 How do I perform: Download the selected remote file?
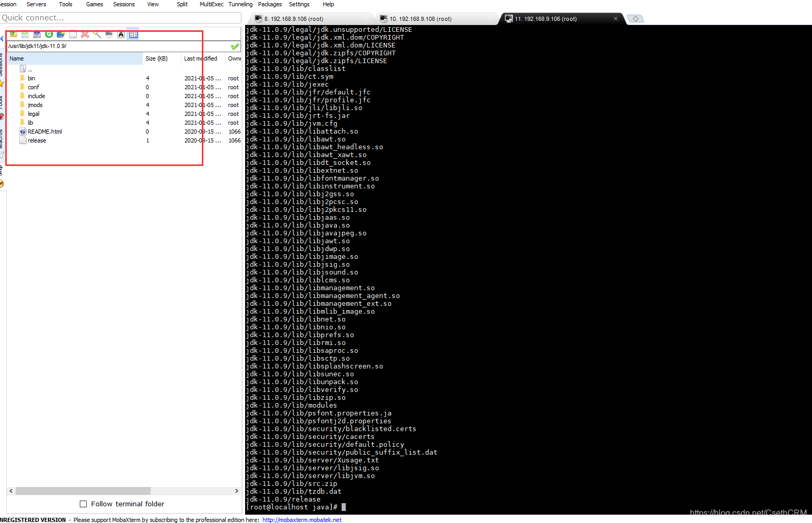tap(25, 34)
